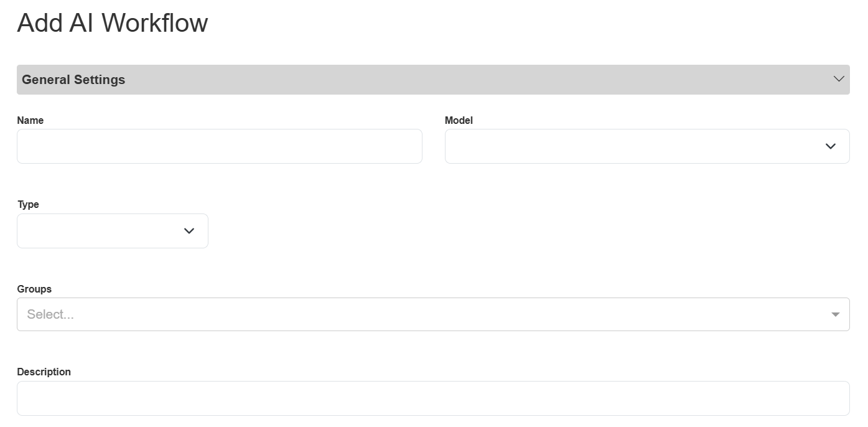Focus the Description text input
Image resolution: width=868 pixels, height=427 pixels.
433,398
